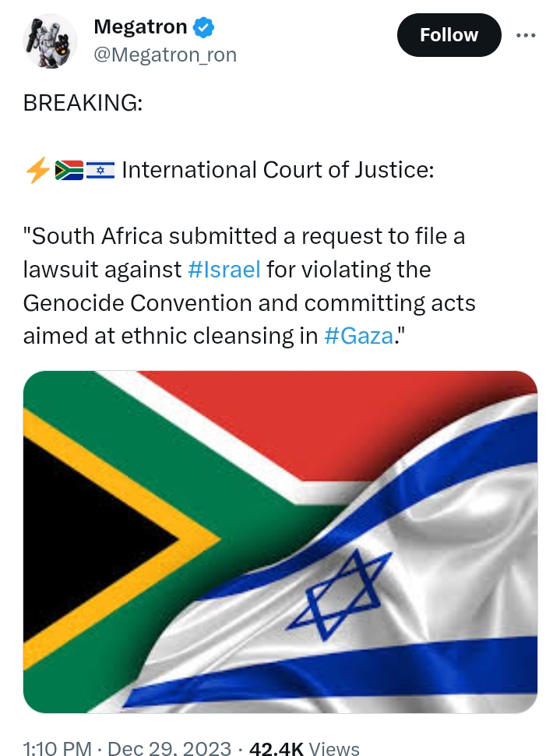The width and height of the screenshot is (560, 756).
Task: Open the Megatron display name profile
Action: coord(140,27)
